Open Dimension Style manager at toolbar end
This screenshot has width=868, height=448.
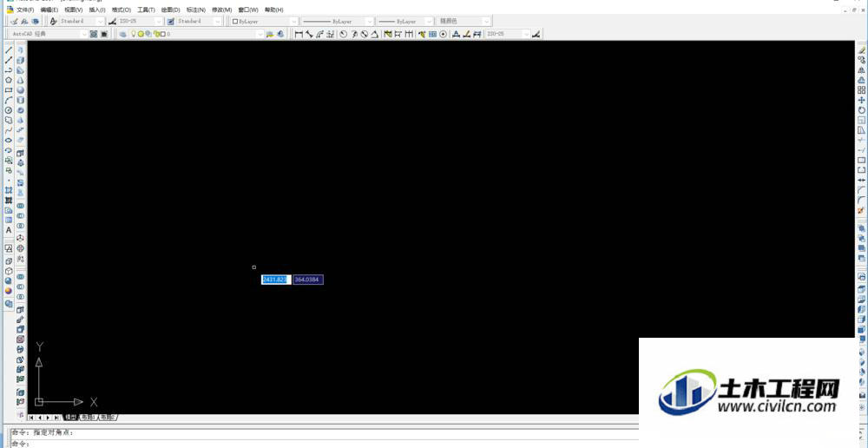pos(536,35)
